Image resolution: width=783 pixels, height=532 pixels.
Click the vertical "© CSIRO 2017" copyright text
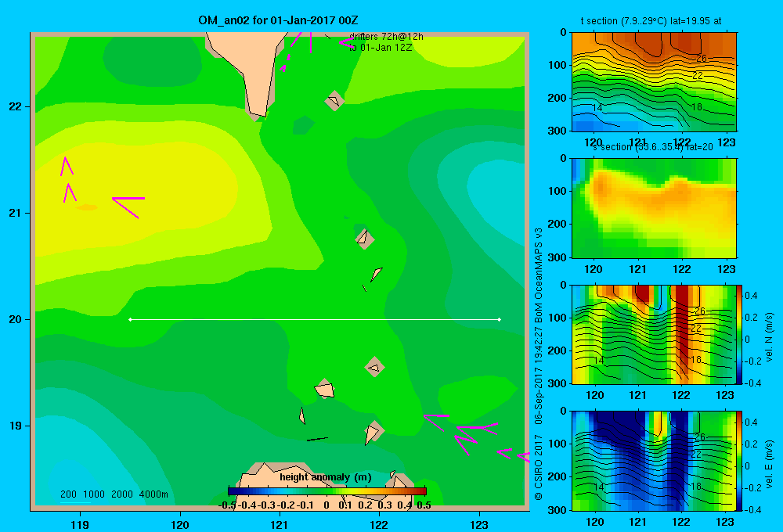tap(539, 467)
